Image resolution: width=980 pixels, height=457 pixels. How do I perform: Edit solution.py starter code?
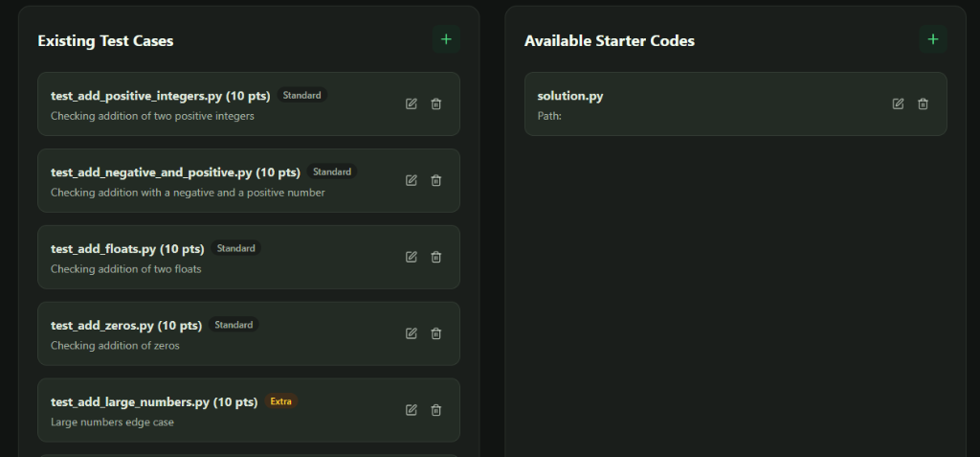coord(898,103)
